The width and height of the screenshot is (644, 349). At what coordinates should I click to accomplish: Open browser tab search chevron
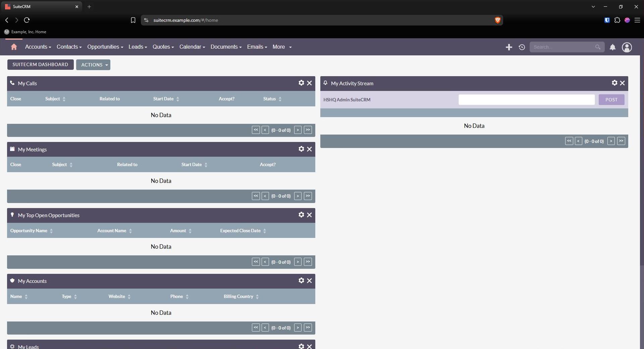593,7
